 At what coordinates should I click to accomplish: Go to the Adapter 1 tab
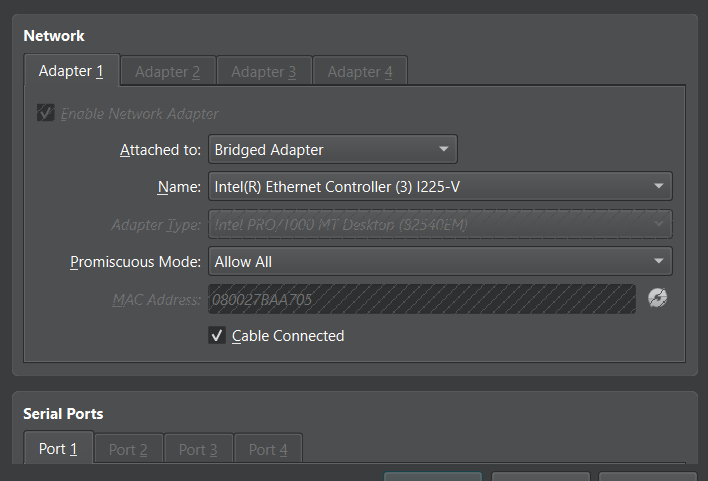pyautogui.click(x=71, y=71)
